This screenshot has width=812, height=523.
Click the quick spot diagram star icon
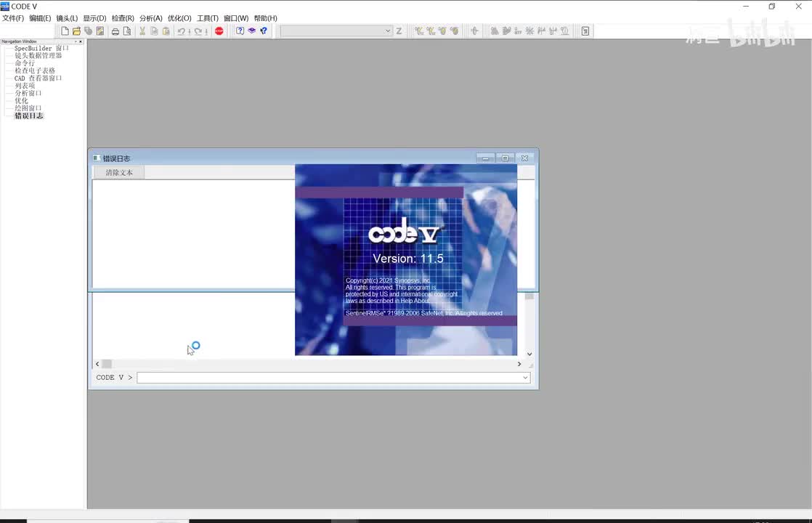tap(529, 31)
